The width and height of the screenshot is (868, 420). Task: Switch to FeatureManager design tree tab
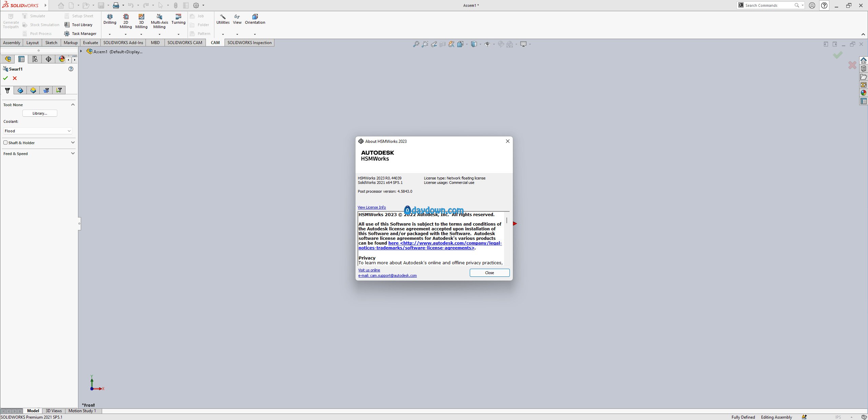pyautogui.click(x=8, y=59)
